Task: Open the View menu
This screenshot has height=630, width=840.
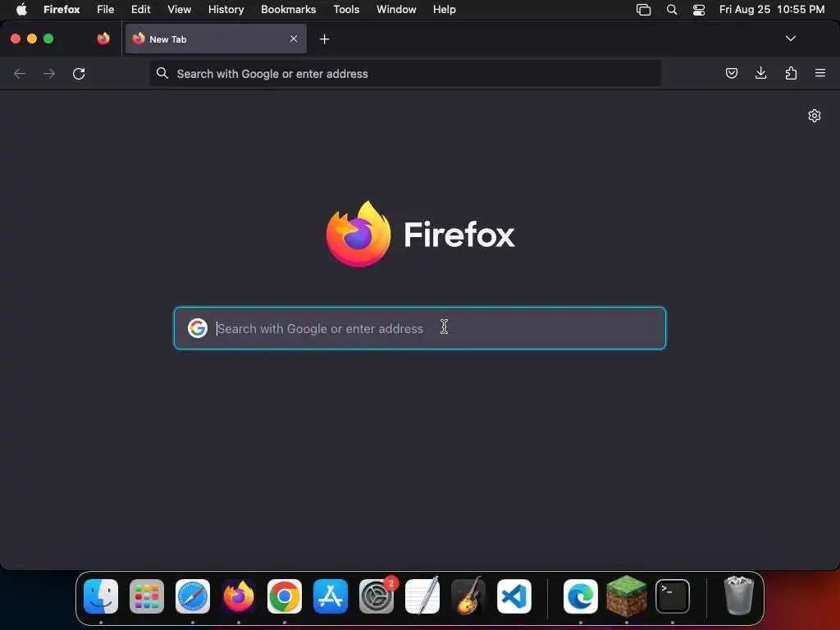Action: click(179, 9)
